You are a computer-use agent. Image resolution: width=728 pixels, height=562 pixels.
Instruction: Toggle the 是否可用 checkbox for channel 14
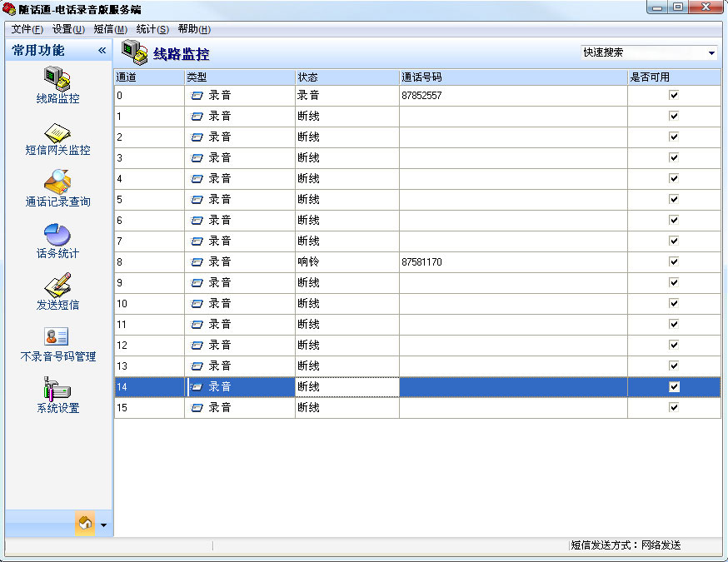674,387
